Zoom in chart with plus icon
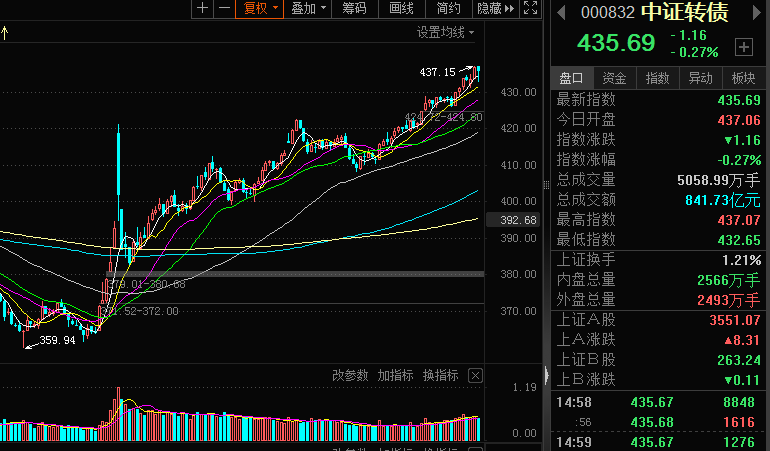This screenshot has height=451, width=770. [x=202, y=8]
